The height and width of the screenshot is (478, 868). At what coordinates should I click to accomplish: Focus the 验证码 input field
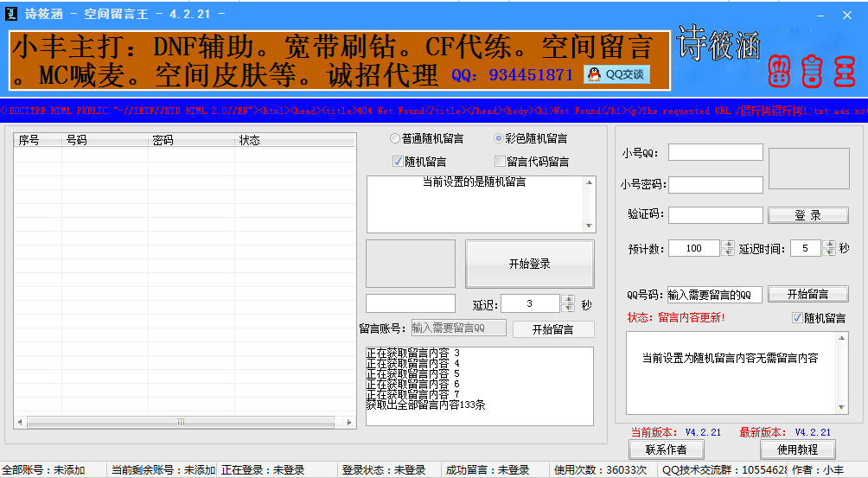(715, 215)
